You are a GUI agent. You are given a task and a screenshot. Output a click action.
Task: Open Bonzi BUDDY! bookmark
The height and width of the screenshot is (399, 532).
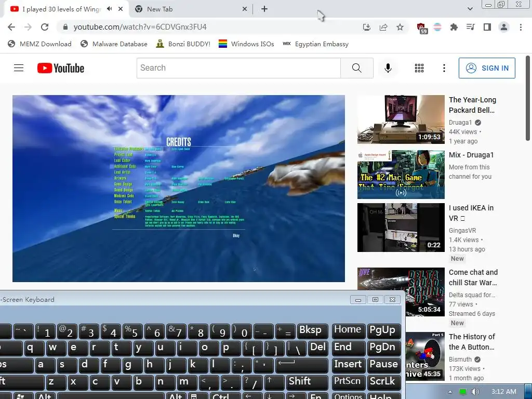click(183, 44)
